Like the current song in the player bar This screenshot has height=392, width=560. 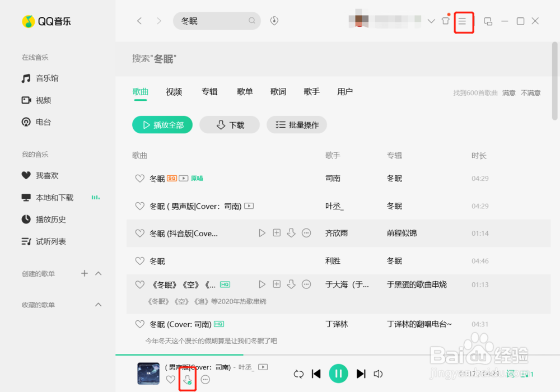point(170,380)
